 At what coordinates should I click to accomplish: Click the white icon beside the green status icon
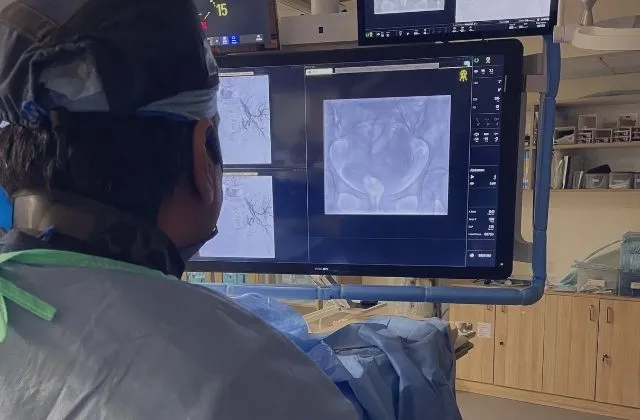[x=487, y=60]
